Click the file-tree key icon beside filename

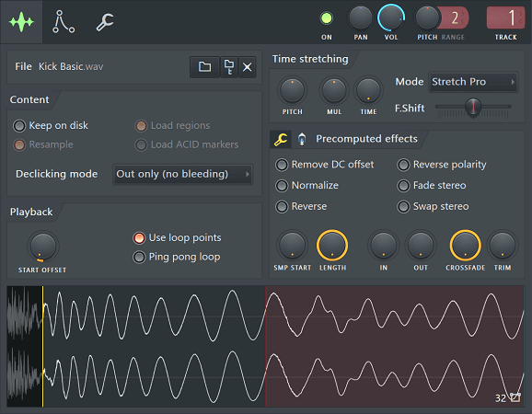click(229, 67)
